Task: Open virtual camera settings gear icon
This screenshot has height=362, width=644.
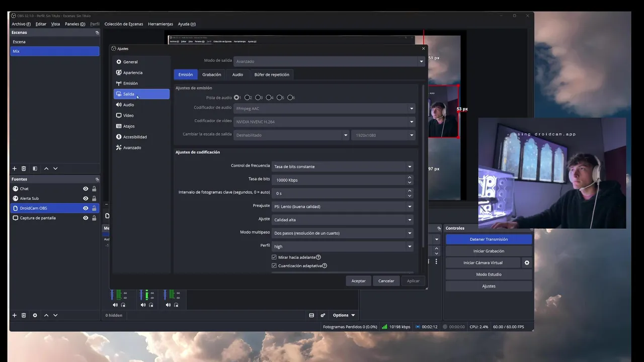Action: [x=527, y=262]
